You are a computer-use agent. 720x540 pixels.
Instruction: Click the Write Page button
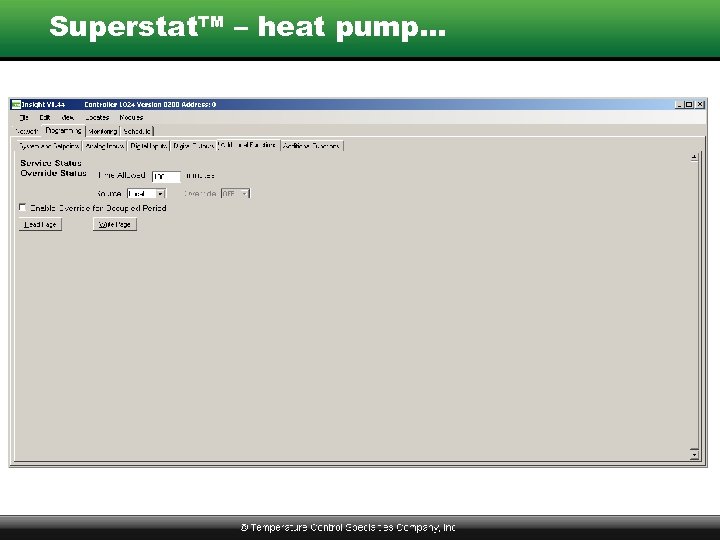tap(115, 225)
